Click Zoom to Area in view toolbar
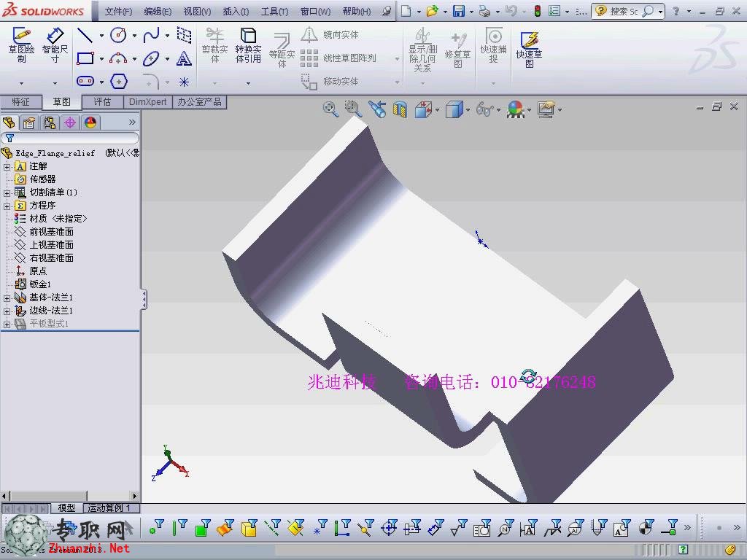 coord(353,109)
